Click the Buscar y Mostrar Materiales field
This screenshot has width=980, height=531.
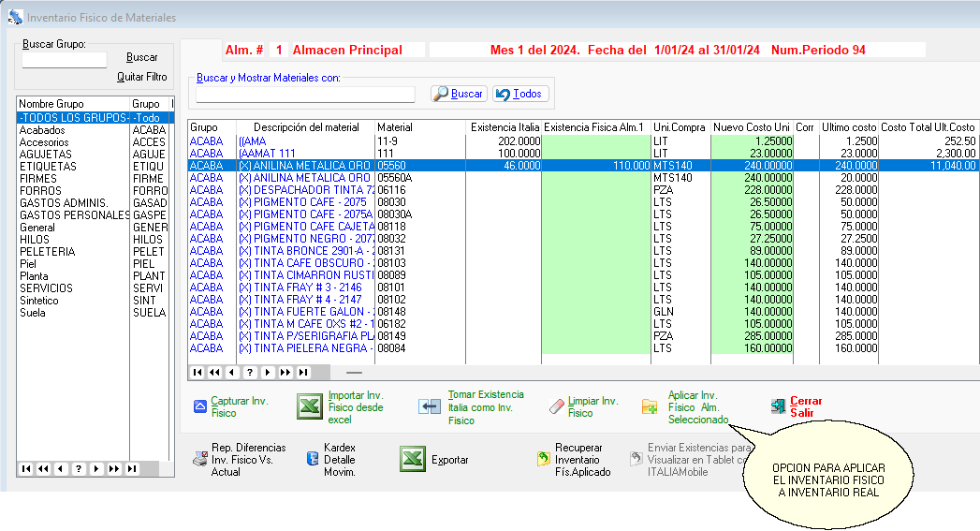pos(305,94)
